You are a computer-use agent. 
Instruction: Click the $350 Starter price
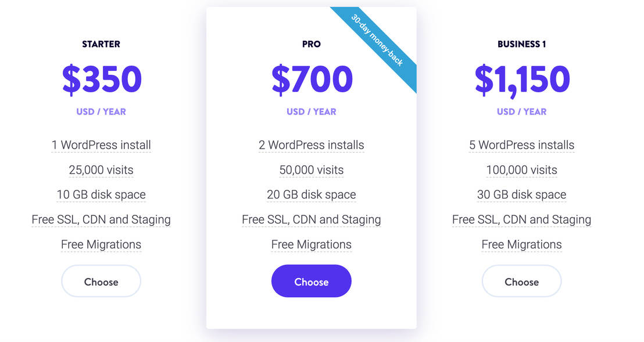101,79
